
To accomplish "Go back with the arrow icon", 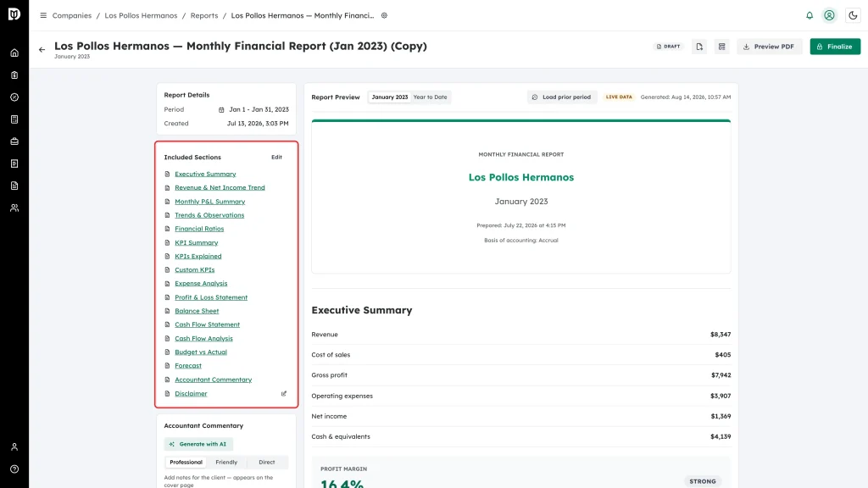I will point(42,50).
